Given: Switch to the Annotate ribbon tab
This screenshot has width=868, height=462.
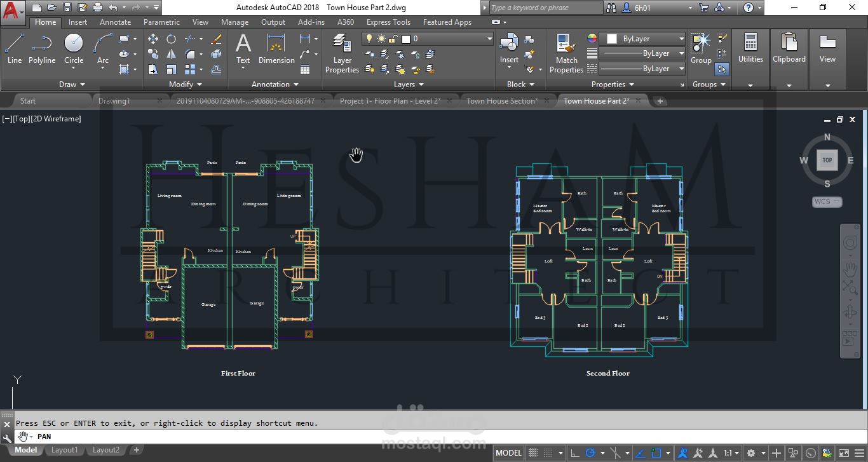Looking at the screenshot, I should coord(115,22).
